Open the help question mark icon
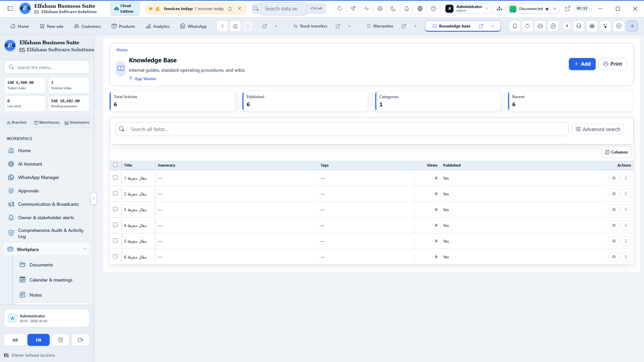 [x=433, y=9]
